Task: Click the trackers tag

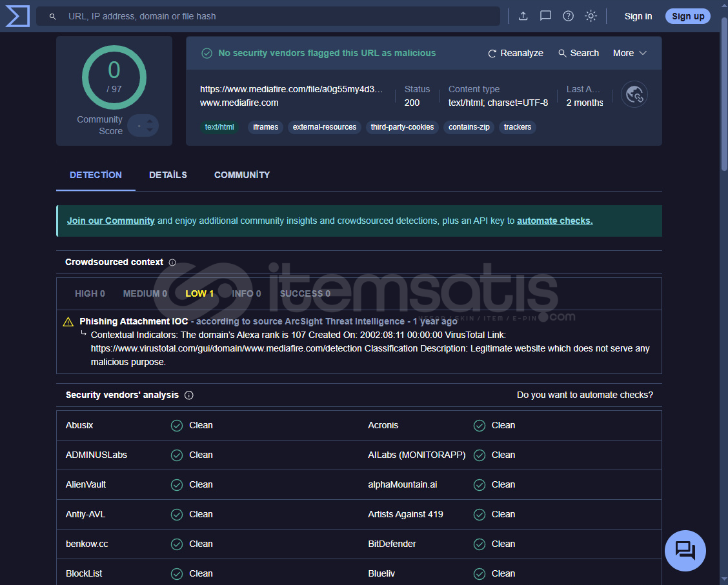Action: 517,127
